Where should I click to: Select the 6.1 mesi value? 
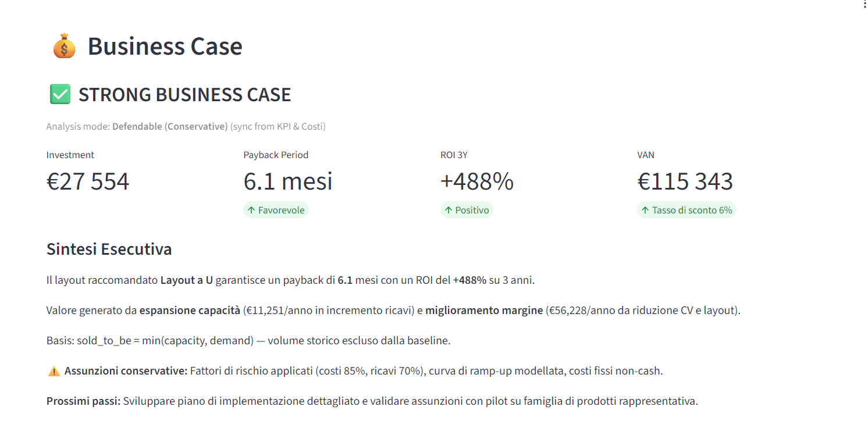pyautogui.click(x=288, y=181)
